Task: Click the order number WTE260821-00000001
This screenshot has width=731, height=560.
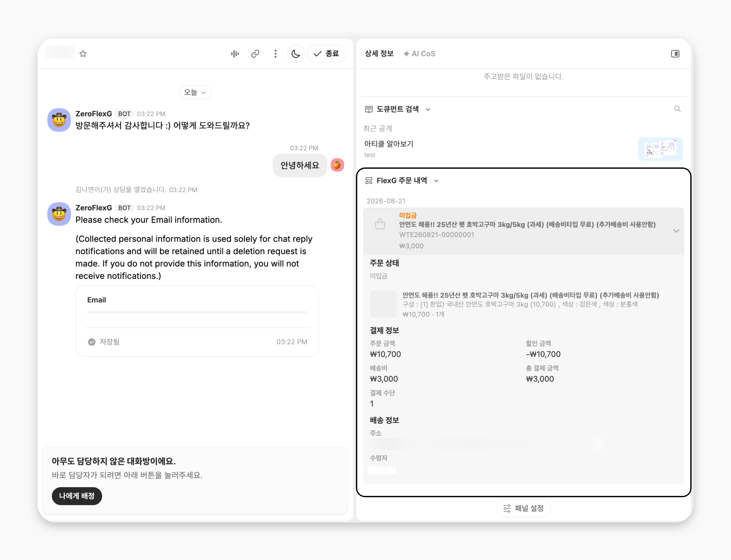Action: pos(436,235)
